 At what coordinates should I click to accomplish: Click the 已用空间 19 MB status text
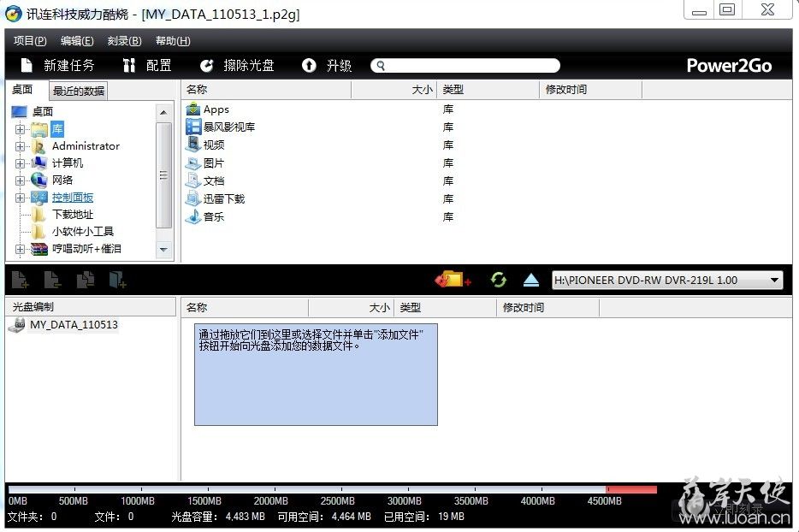pos(424,517)
